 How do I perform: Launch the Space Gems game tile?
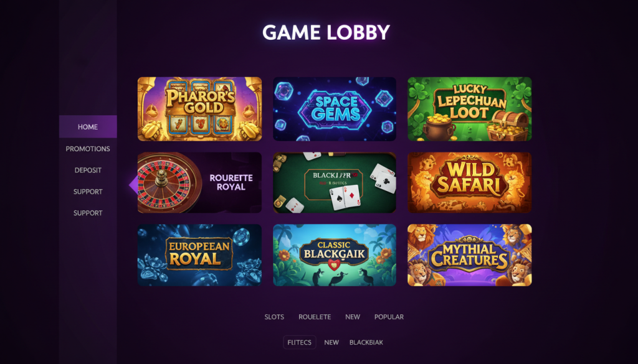pos(335,109)
